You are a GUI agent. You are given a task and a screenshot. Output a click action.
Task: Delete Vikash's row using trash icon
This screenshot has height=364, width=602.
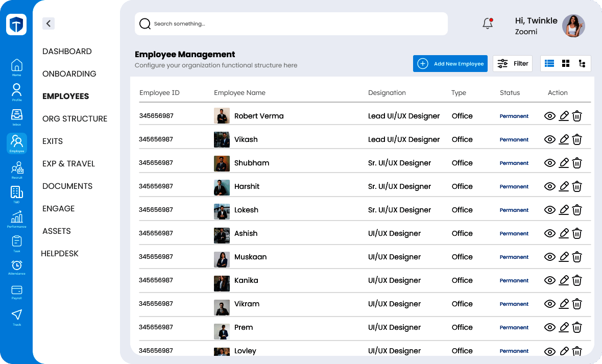(x=577, y=139)
